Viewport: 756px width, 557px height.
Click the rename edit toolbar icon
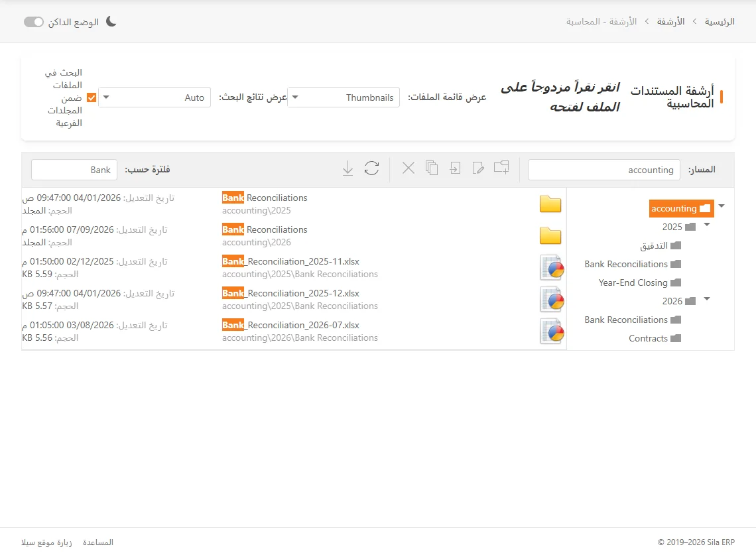tap(478, 168)
